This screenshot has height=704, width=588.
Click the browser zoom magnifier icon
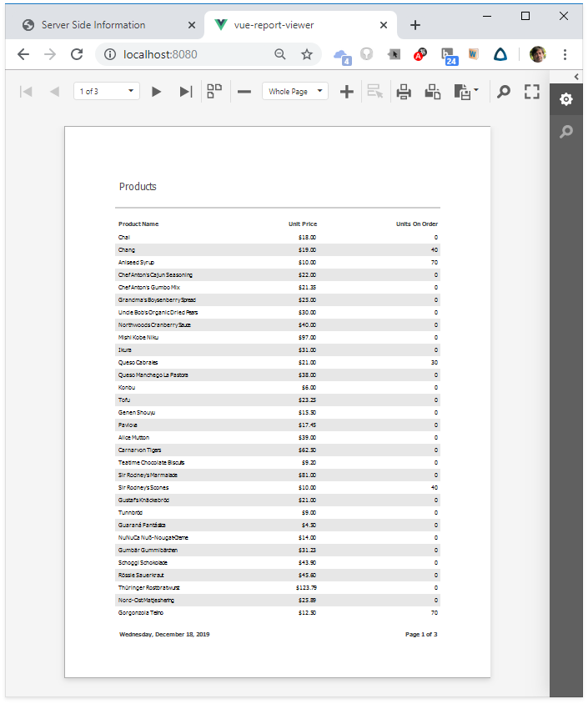point(280,54)
